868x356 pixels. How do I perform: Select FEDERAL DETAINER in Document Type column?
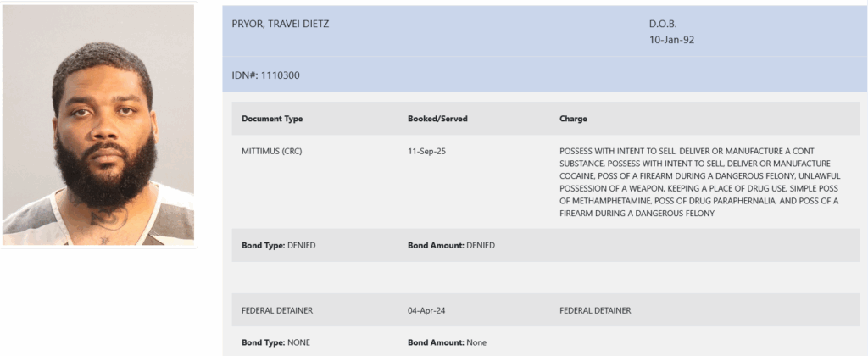click(x=277, y=310)
